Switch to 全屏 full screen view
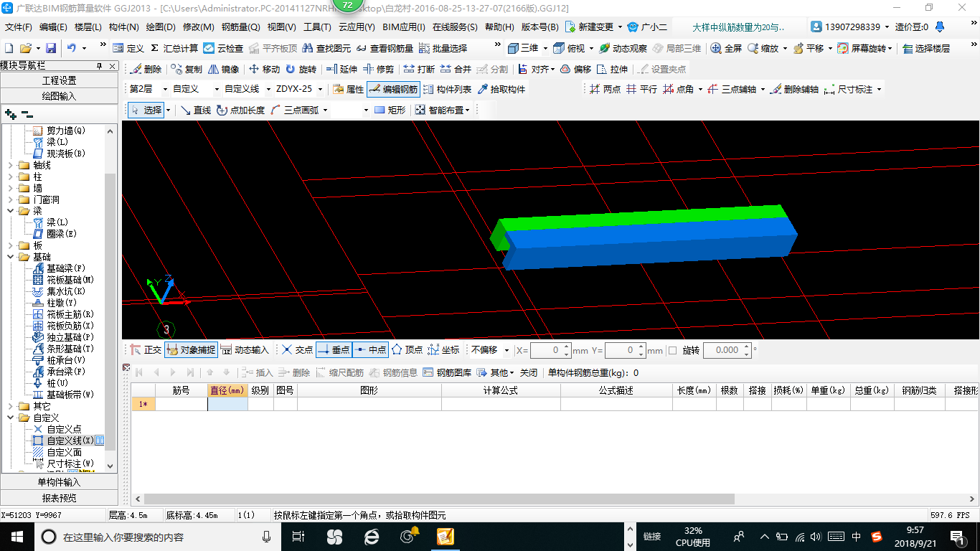This screenshot has height=551, width=980. tap(726, 48)
